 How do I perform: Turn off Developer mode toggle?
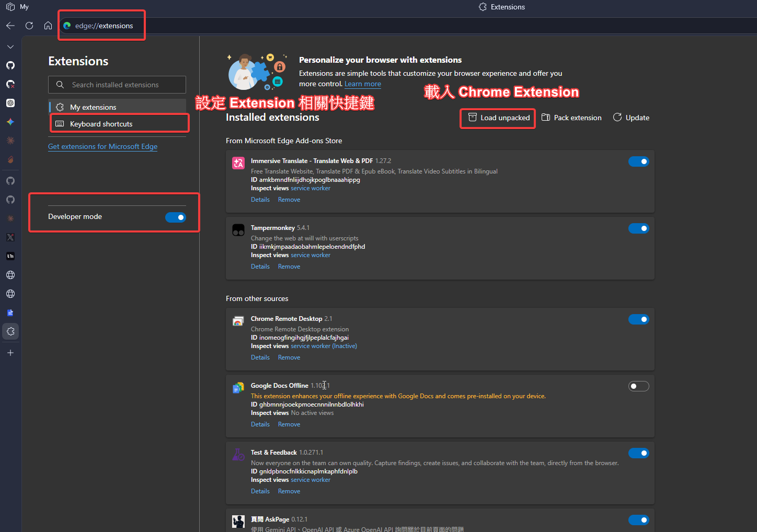pyautogui.click(x=176, y=217)
